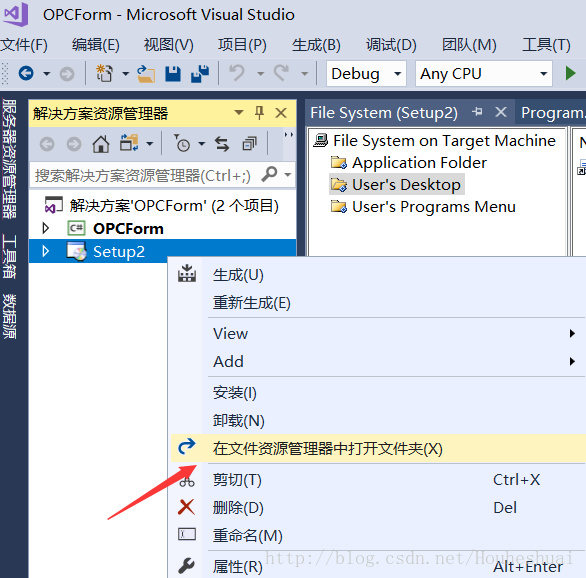
Task: Open the view switch dropdown arrow
Action: (x=149, y=144)
